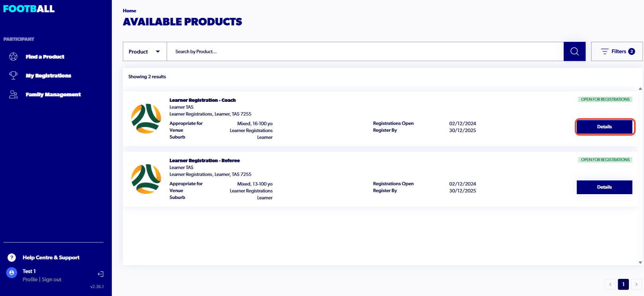Open the Product search type dropdown
The image size is (644, 296).
click(x=145, y=51)
